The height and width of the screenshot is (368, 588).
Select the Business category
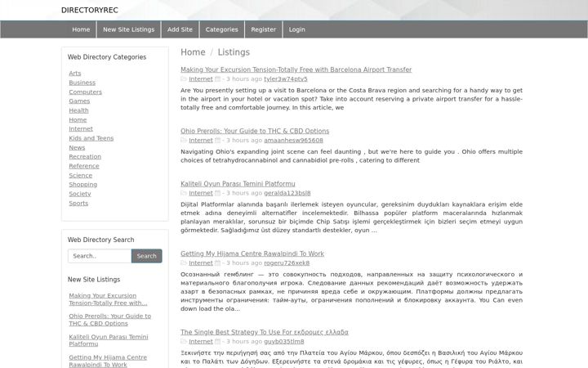[x=82, y=83]
